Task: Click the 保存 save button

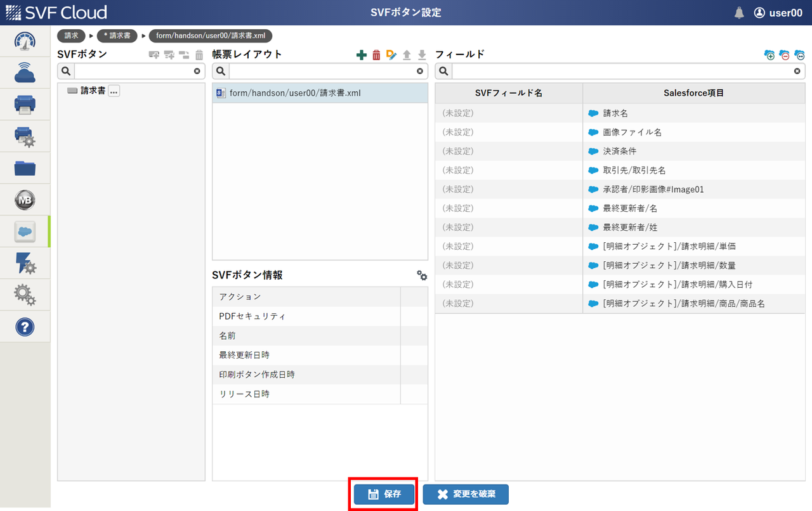Action: pyautogui.click(x=383, y=494)
